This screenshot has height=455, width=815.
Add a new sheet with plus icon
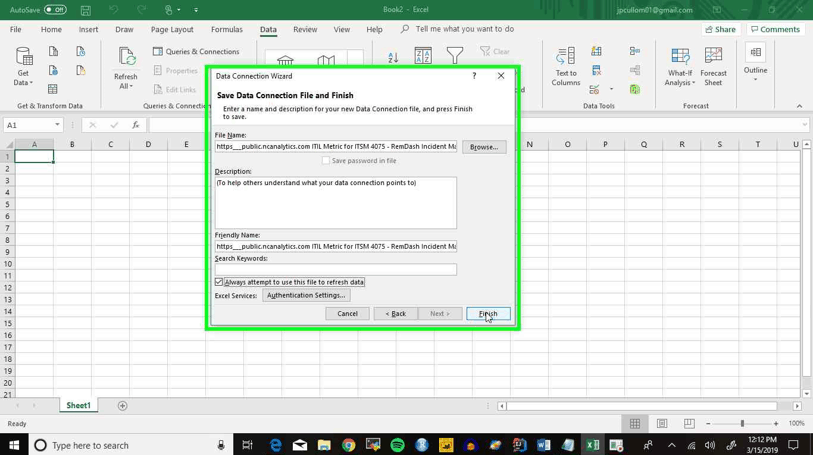tap(123, 406)
